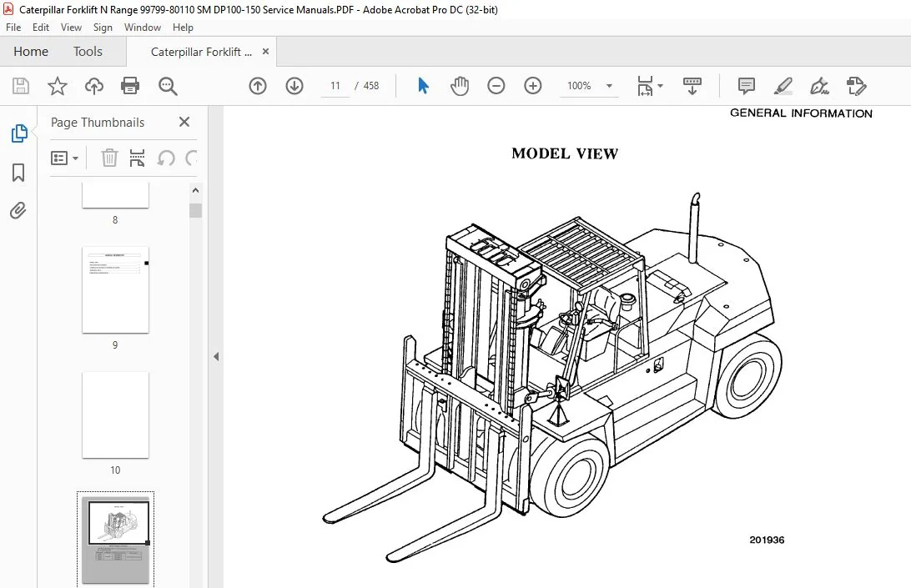Close the Caterpillar Forklift document tab
The width and height of the screenshot is (911, 588).
(265, 51)
